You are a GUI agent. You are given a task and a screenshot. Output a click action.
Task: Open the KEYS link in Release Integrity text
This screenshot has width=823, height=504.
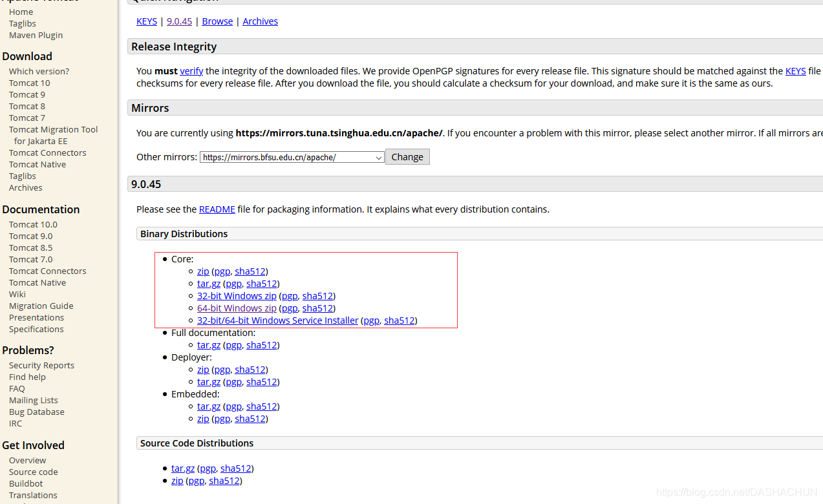coord(795,71)
